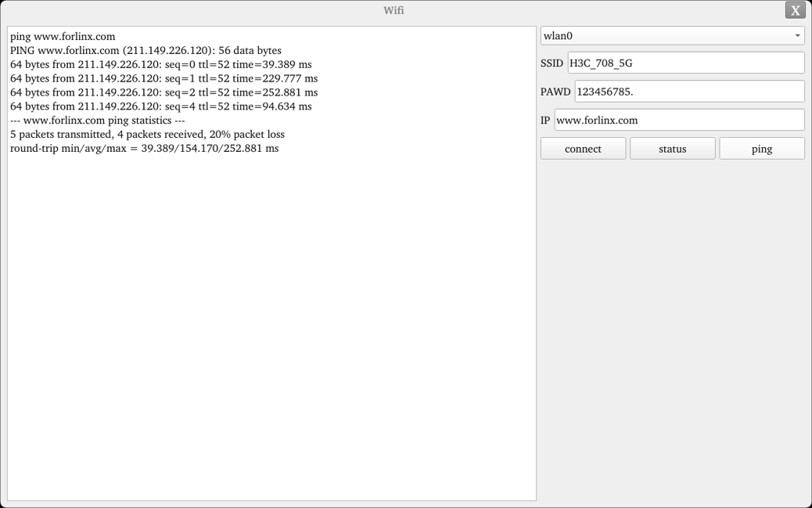Select the seq=4 ping reply line
Image resolution: width=812 pixels, height=508 pixels.
(x=160, y=106)
